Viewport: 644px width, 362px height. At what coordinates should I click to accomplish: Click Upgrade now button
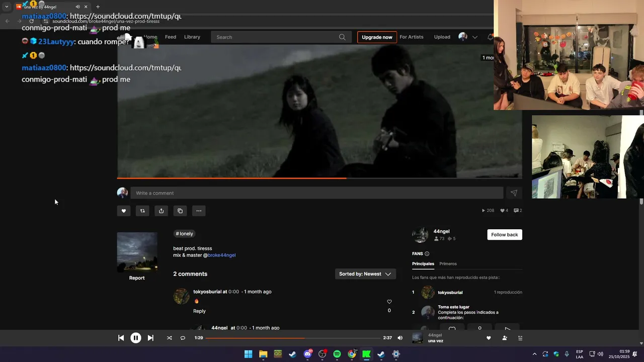click(377, 37)
